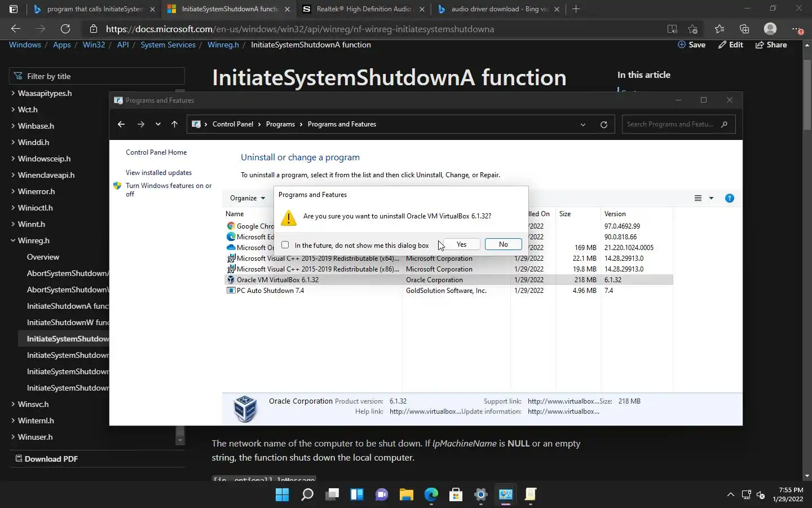Image resolution: width=812 pixels, height=508 pixels.
Task: Click the browser address bar URL
Action: coord(300,29)
